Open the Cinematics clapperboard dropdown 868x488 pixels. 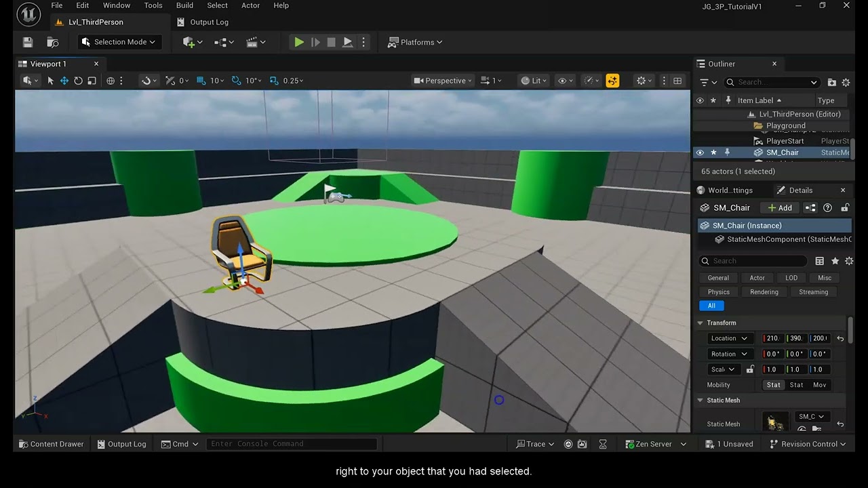(x=256, y=42)
